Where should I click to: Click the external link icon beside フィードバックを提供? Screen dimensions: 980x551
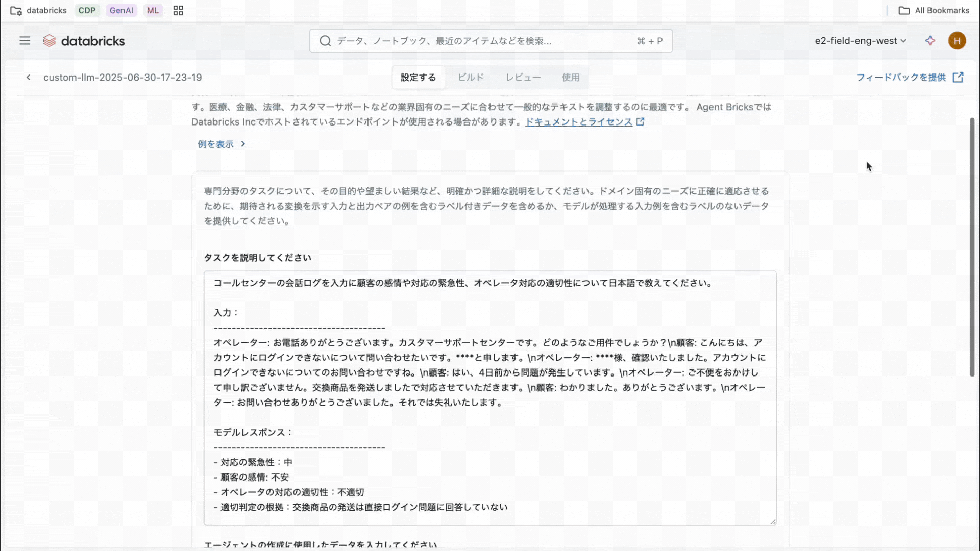(958, 78)
